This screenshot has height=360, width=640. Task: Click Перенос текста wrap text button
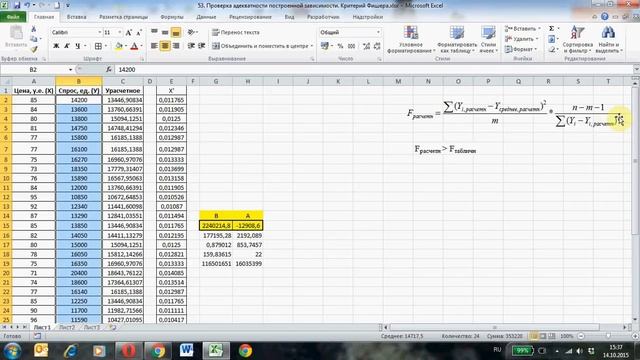coord(236,32)
